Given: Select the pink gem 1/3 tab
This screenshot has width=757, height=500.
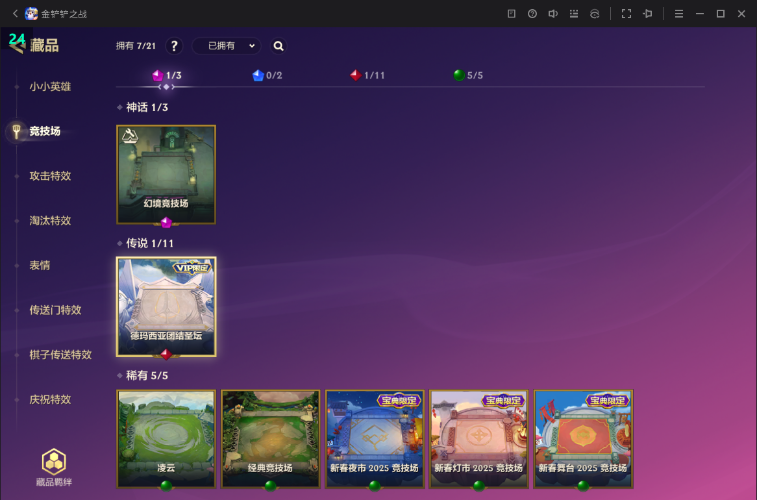Looking at the screenshot, I should [x=167, y=75].
